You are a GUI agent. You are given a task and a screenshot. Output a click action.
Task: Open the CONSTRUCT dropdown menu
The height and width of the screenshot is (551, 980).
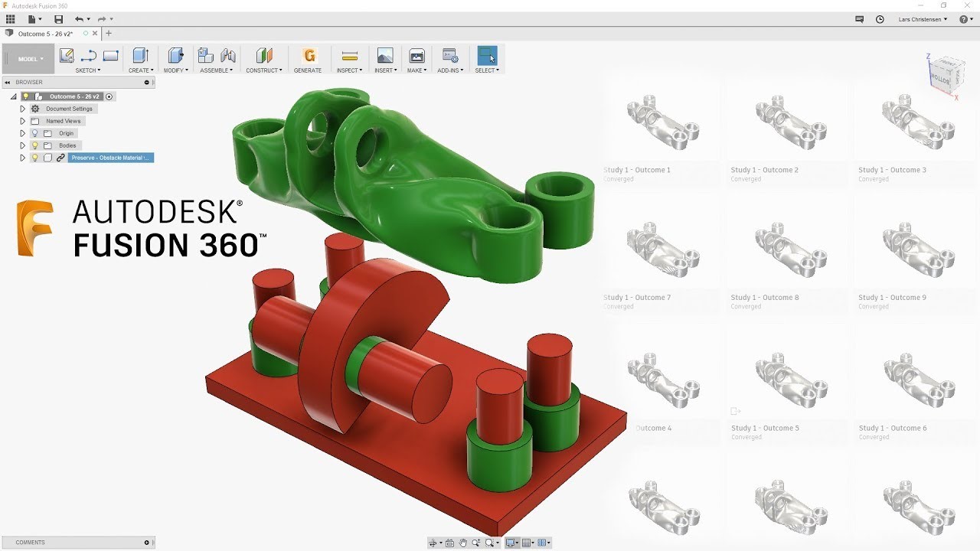264,70
